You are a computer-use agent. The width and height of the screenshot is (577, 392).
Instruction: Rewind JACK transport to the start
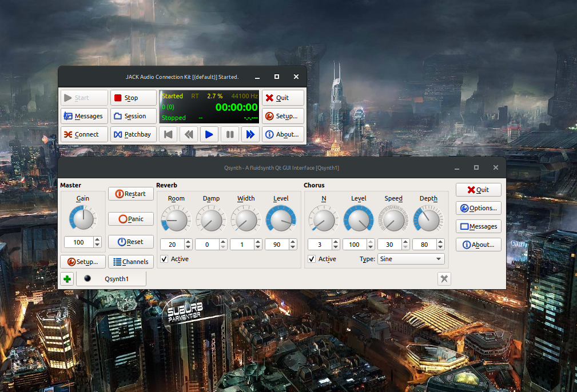[x=168, y=135]
